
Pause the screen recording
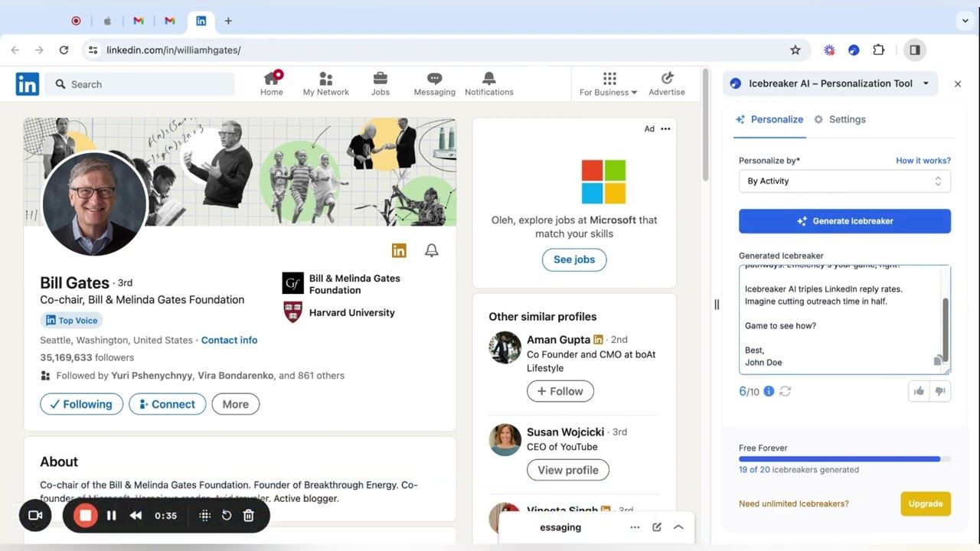[x=112, y=516]
